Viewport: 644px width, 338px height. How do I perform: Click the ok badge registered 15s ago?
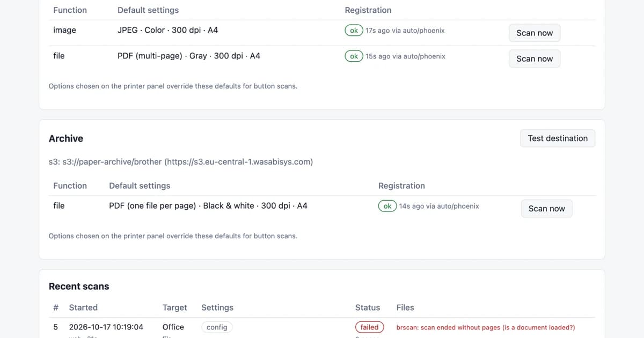354,56
